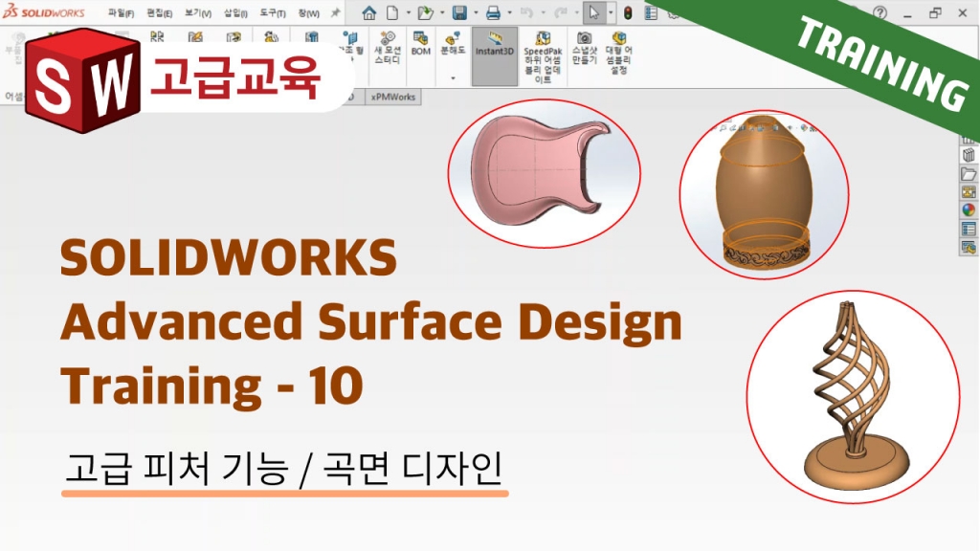The width and height of the screenshot is (980, 551).
Task: Open the 보기(V) menu
Action: tap(198, 13)
